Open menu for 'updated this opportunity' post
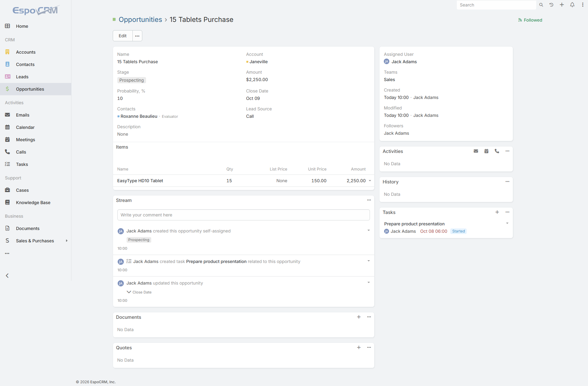588x386 pixels. 369,282
